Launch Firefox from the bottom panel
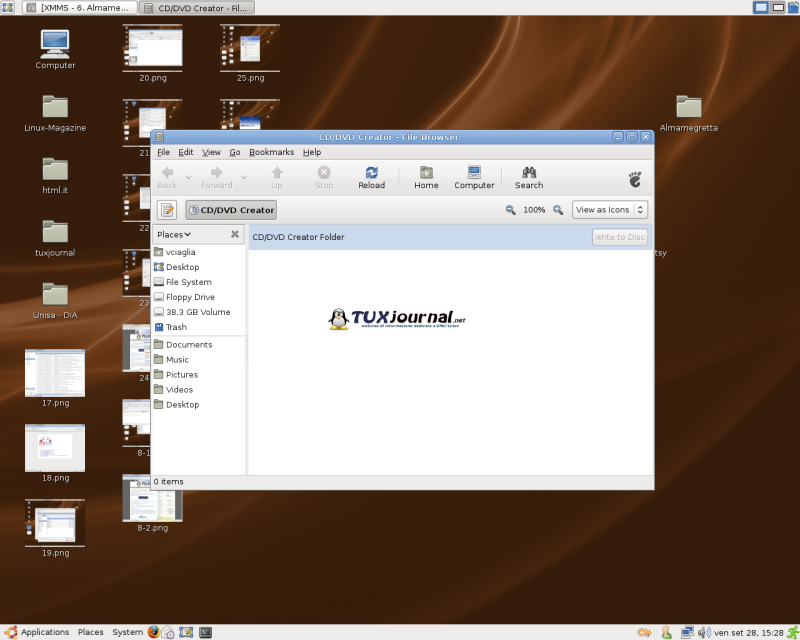This screenshot has height=640, width=800. (x=154, y=632)
